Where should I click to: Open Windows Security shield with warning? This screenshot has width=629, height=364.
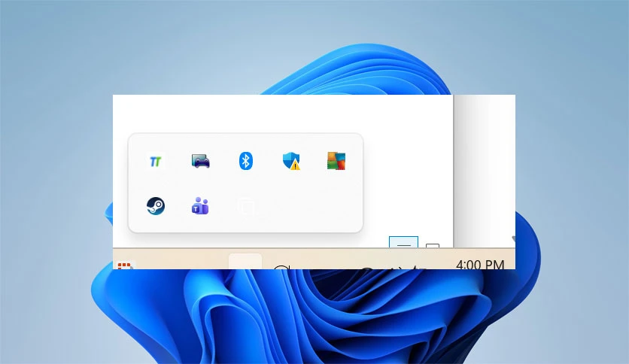pyautogui.click(x=291, y=162)
